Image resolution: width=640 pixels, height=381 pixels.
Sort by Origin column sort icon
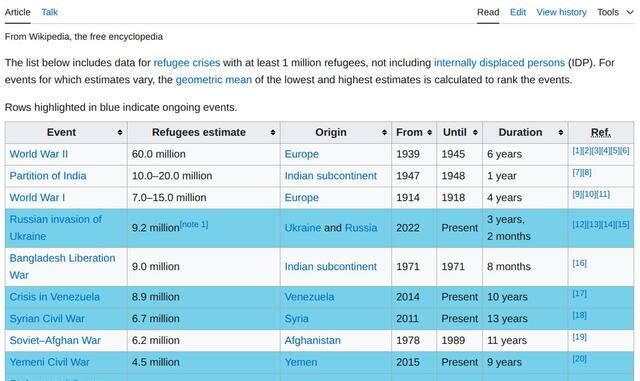tap(384, 132)
